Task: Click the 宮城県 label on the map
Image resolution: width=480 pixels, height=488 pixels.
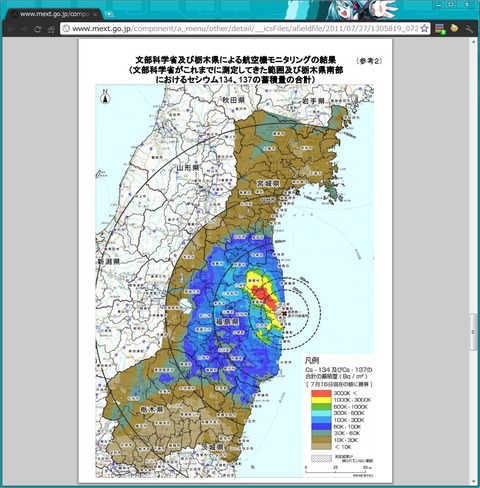Action: 268,183
